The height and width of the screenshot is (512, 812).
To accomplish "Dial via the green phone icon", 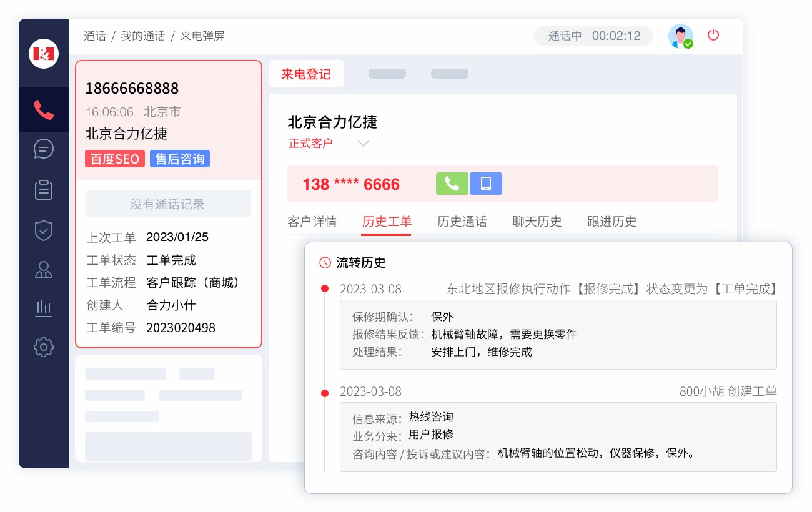I will pyautogui.click(x=452, y=184).
